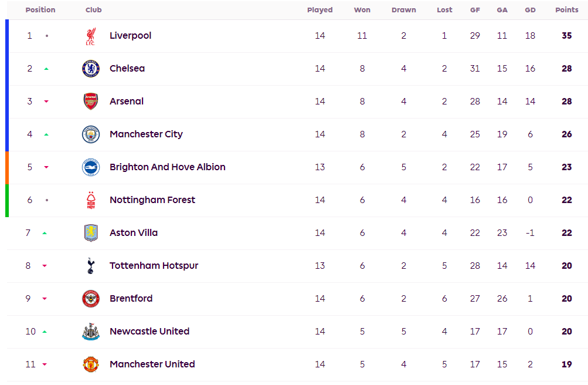Click the Manchester United crest
The height and width of the screenshot is (385, 588).
(x=91, y=364)
